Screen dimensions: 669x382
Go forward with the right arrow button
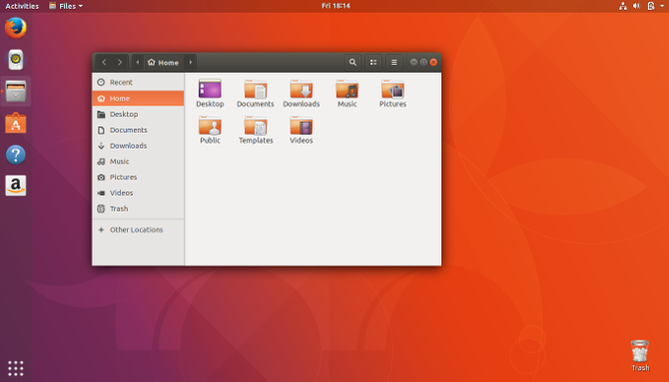(120, 62)
